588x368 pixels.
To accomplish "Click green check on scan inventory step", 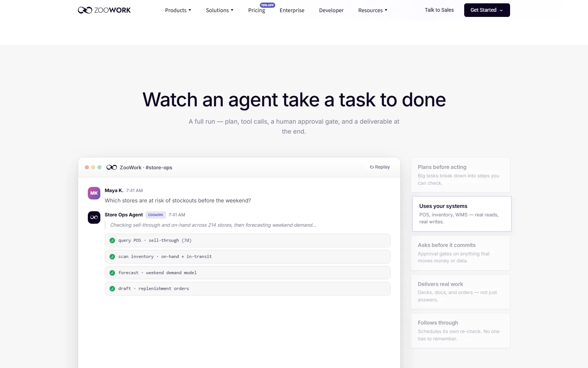I will tap(112, 257).
